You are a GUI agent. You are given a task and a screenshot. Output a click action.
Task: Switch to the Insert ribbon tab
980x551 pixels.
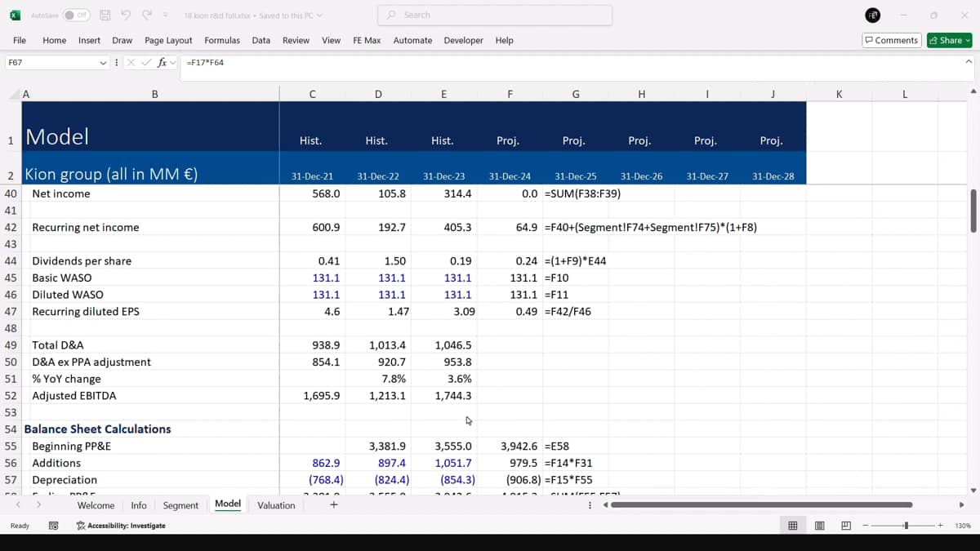click(x=90, y=40)
